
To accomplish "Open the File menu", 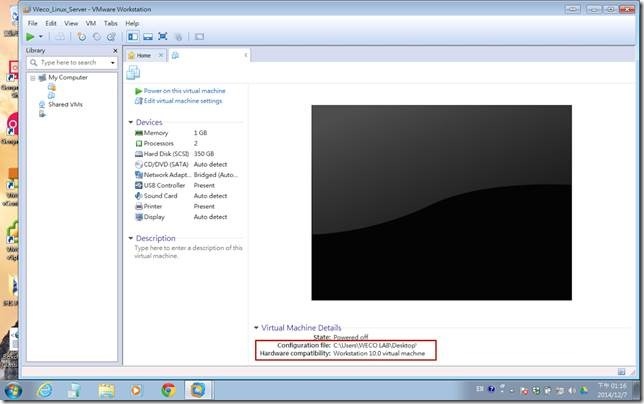I will coord(32,23).
